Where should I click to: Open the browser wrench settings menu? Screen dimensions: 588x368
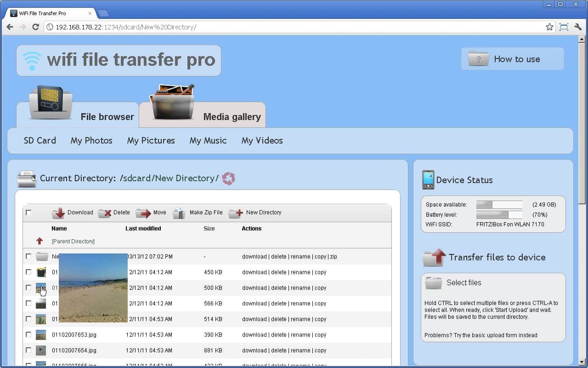[x=578, y=27]
